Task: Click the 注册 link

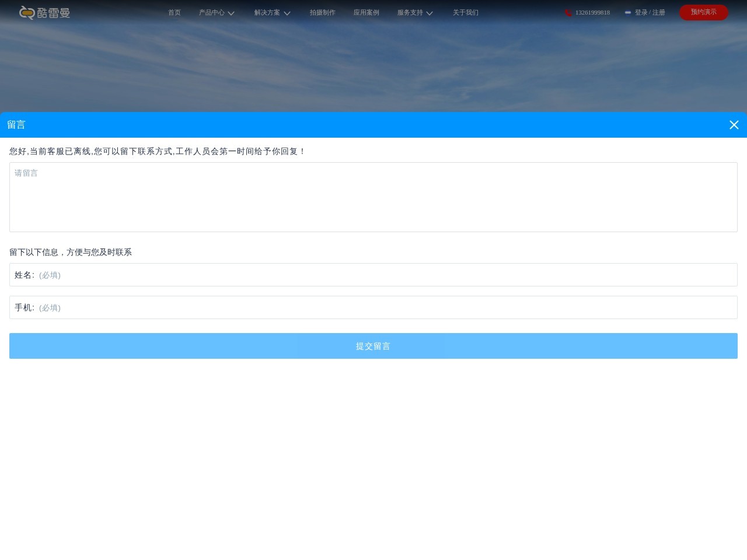Action: pos(659,12)
